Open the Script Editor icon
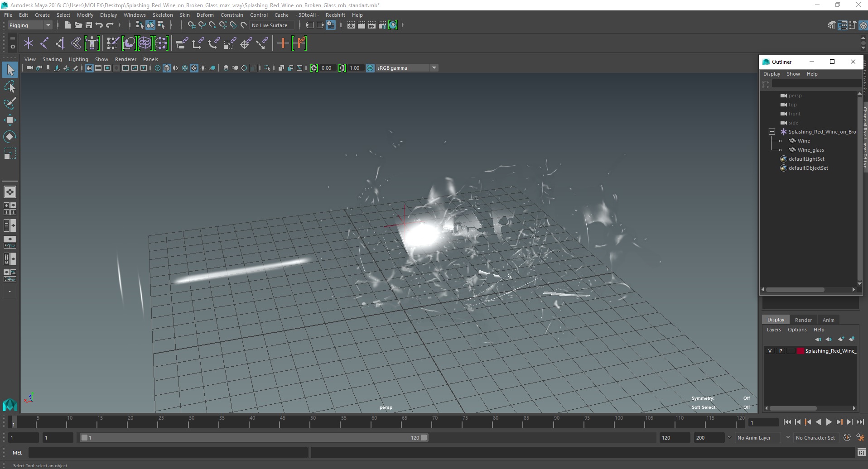This screenshot has width=868, height=469. 862,452
